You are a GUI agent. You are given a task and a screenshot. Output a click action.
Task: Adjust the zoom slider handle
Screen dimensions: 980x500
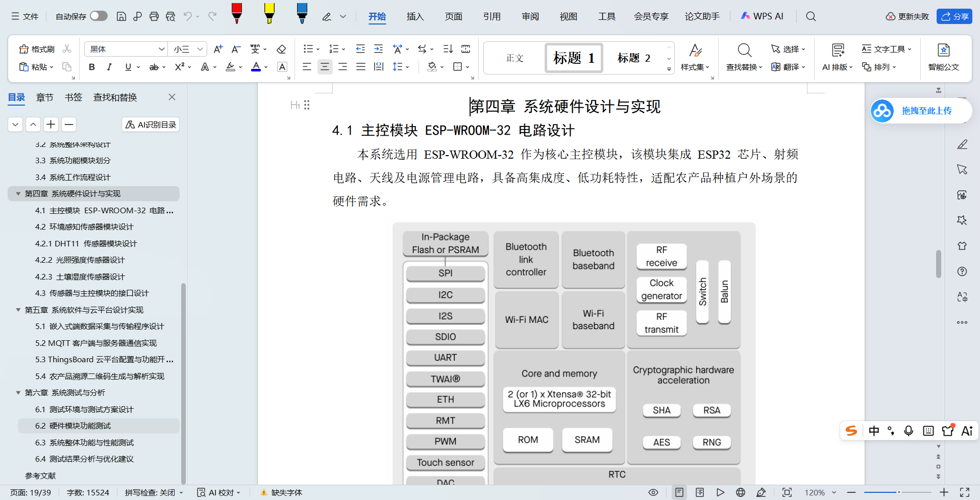899,492
